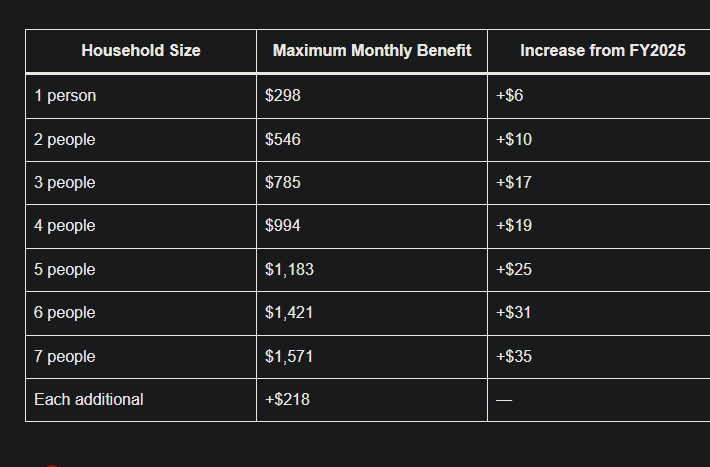Viewport: 710px width, 467px height.
Task: Click the $546 benefit amount
Action: [x=283, y=139]
